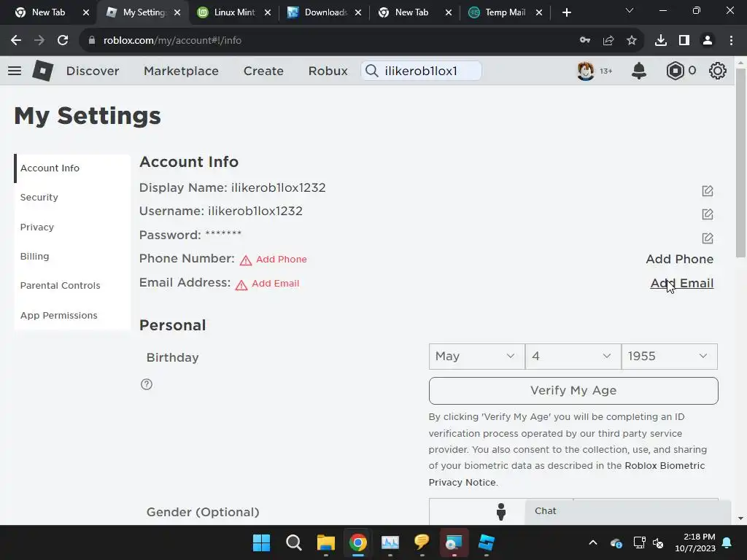
Task: Open the Security settings section
Action: pyautogui.click(x=72, y=197)
